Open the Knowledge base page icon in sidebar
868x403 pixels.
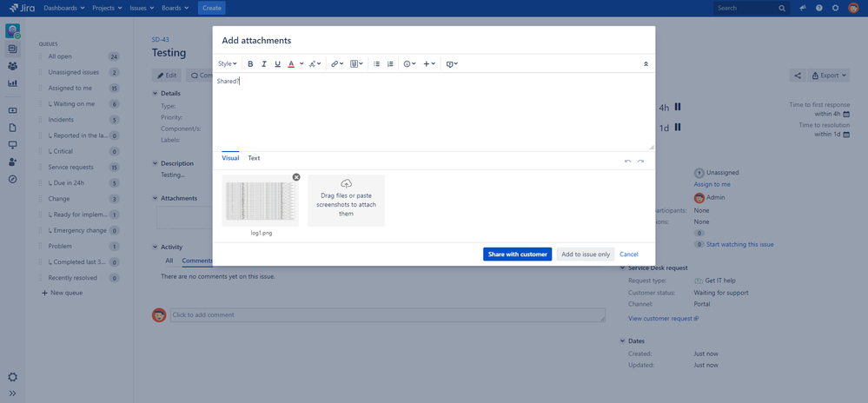click(12, 128)
